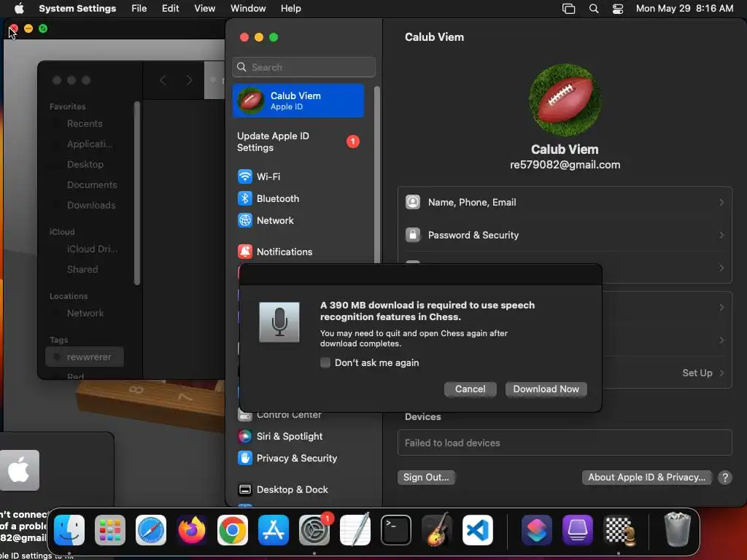Open TextEdit from the Dock
Screen dimensions: 747x560
(355, 529)
